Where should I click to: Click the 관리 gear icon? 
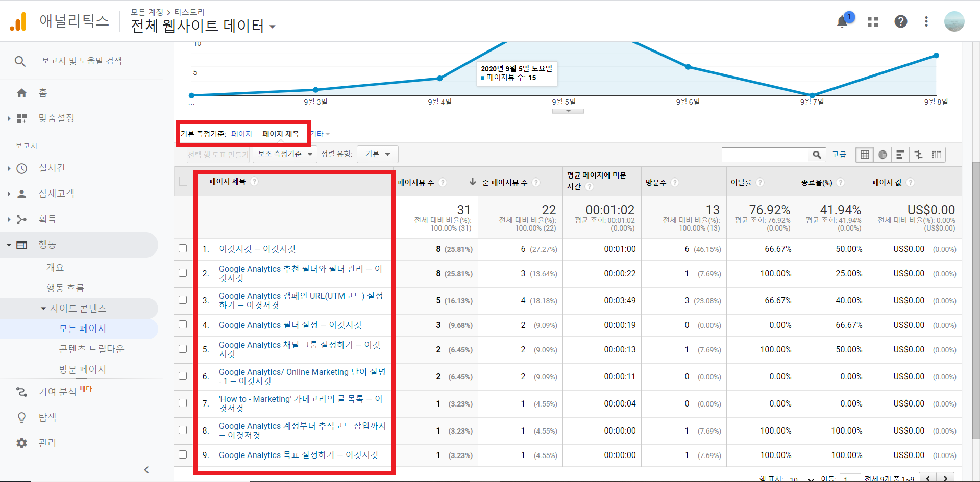(x=21, y=443)
